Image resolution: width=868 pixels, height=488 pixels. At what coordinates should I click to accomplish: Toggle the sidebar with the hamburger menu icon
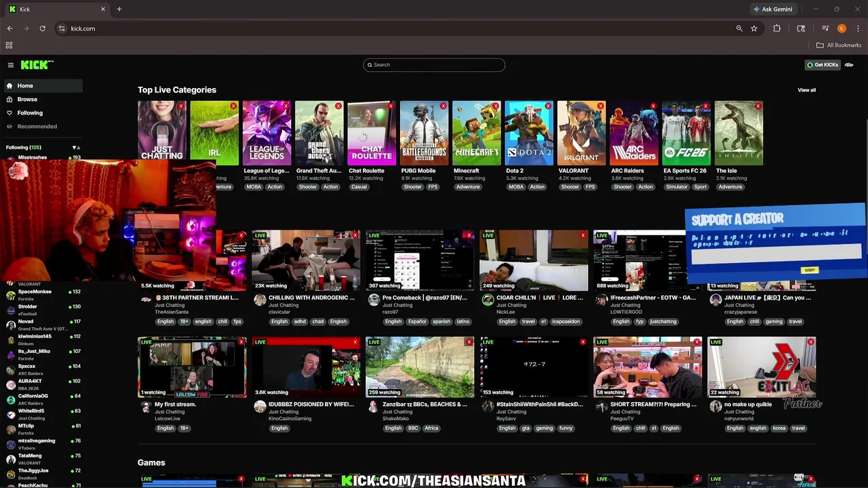click(x=11, y=65)
